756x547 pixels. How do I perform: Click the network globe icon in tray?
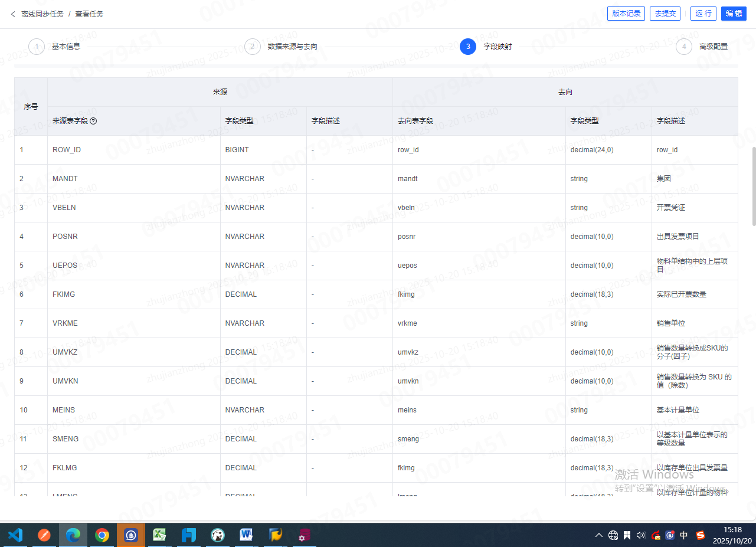tap(613, 535)
